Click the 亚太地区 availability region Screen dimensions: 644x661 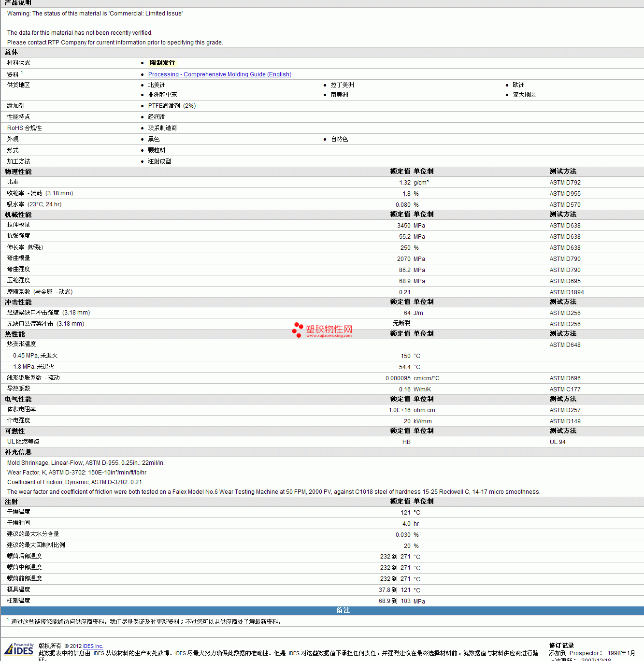(x=524, y=95)
